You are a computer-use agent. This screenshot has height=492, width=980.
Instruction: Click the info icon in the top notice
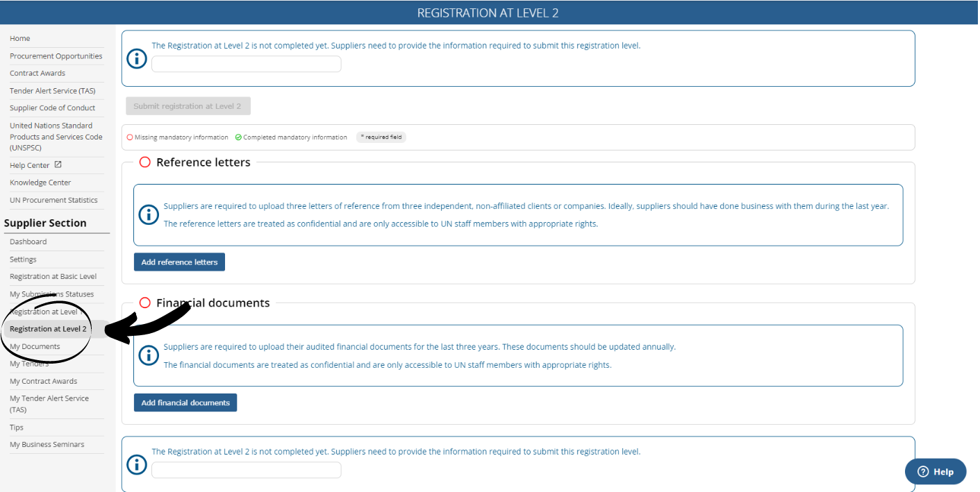point(137,59)
